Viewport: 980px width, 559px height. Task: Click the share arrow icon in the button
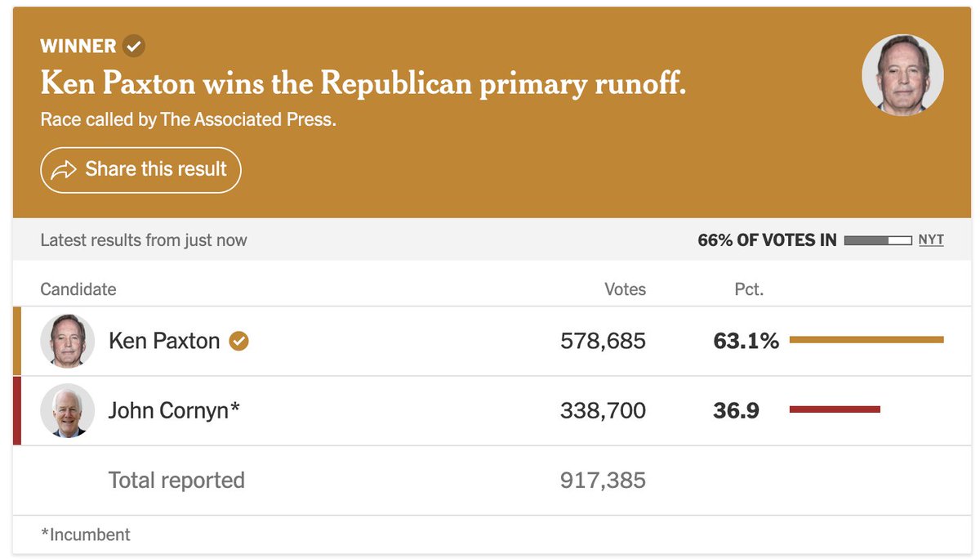63,170
